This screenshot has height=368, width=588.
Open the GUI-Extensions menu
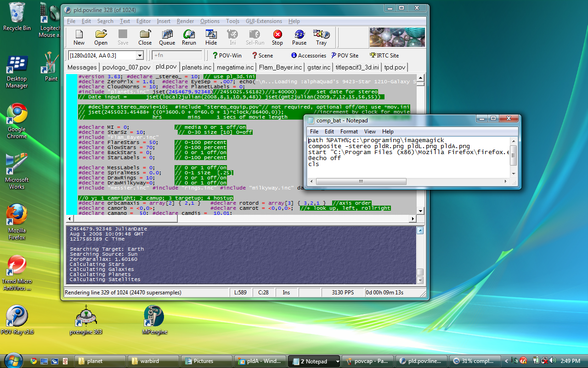coord(264,21)
